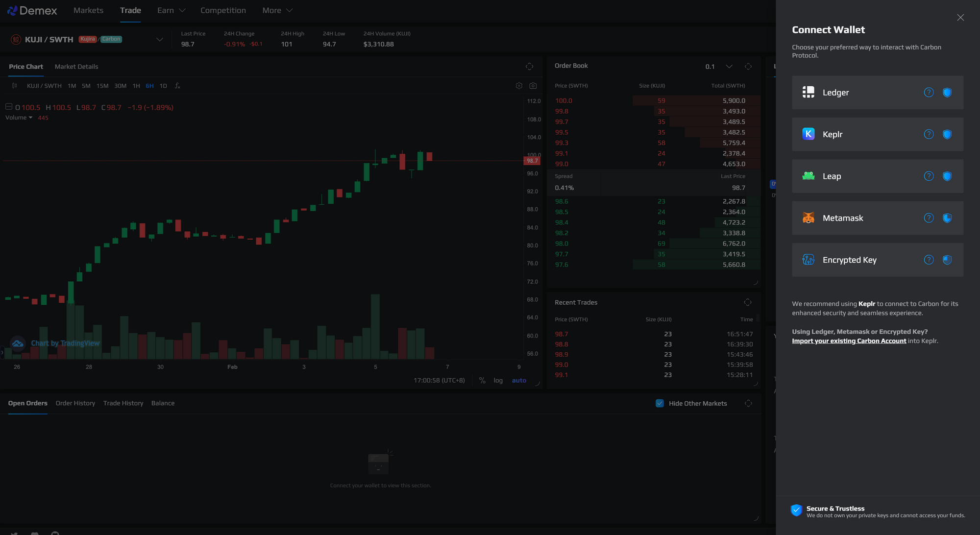Viewport: 980px width, 535px height.
Task: Open help info for Encrypted Key
Action: coord(929,260)
